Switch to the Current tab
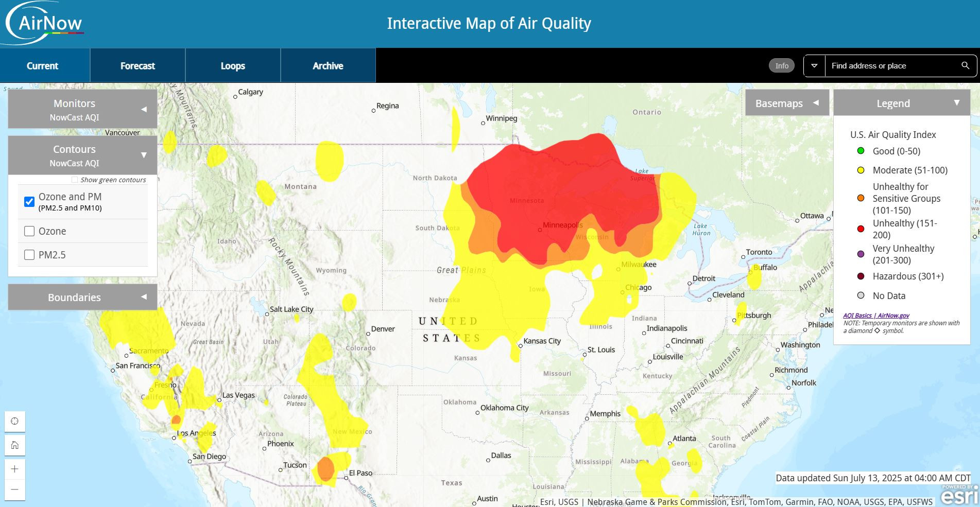Viewport: 980px width, 507px height. [x=45, y=65]
